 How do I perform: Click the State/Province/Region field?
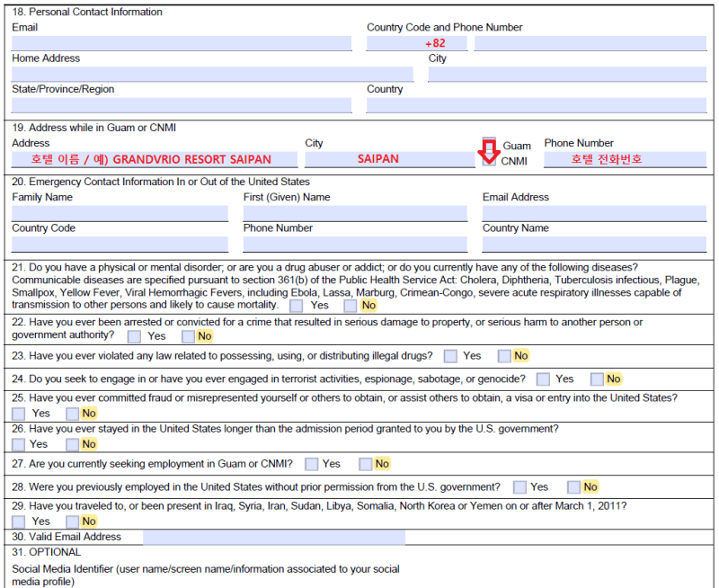click(182, 105)
